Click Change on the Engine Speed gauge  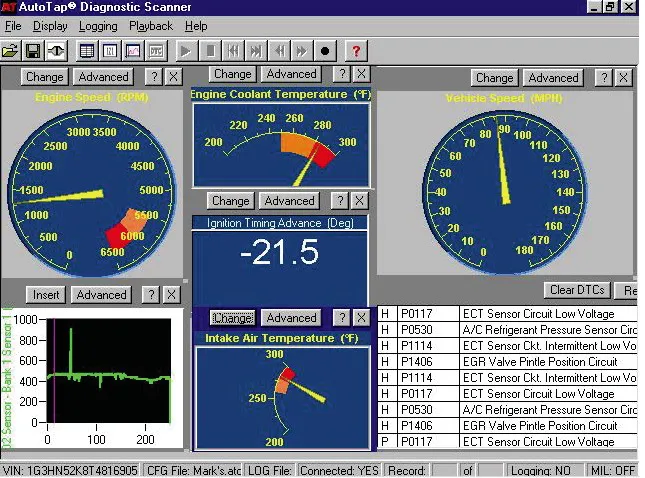coord(44,77)
